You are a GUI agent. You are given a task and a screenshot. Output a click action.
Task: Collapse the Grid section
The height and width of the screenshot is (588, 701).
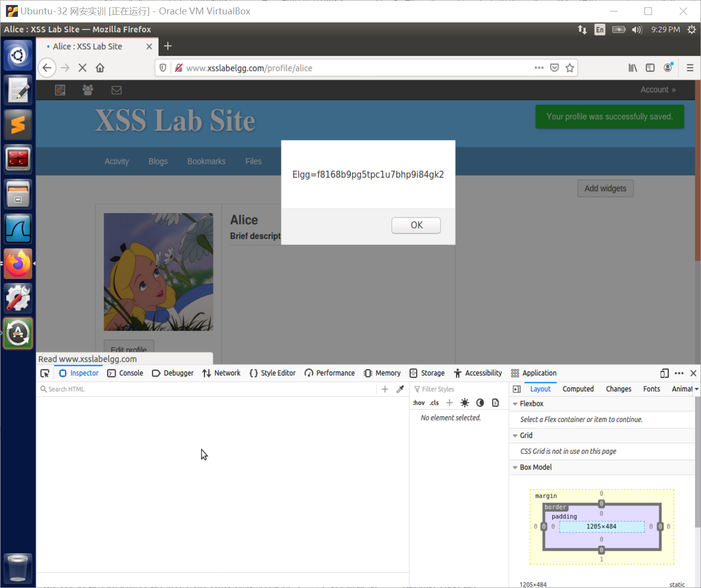tap(515, 436)
